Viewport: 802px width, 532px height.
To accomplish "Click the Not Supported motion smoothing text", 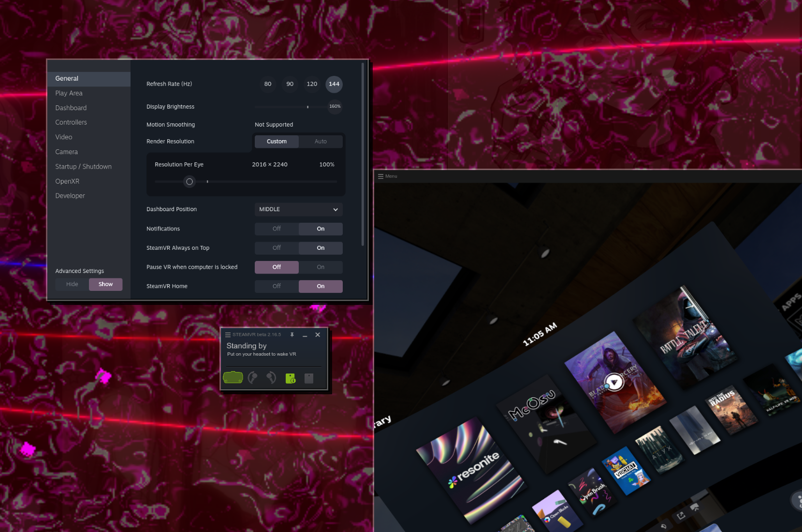I will tap(274, 125).
